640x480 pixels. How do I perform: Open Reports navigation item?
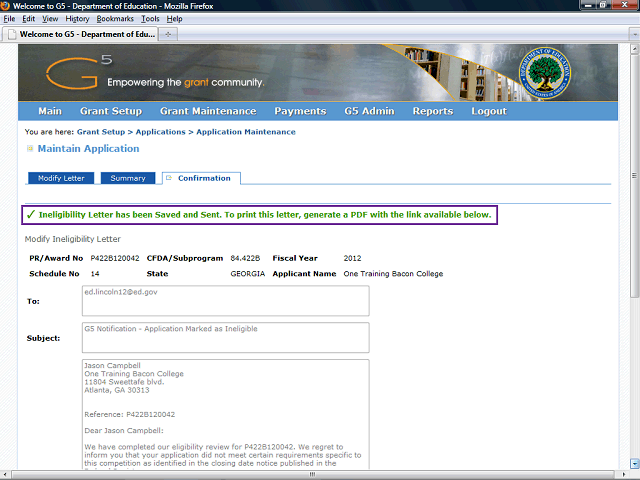(x=433, y=111)
